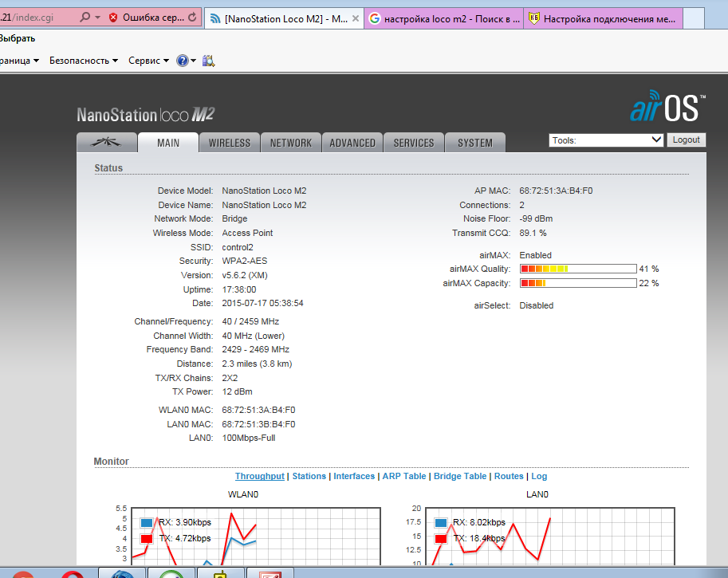This screenshot has height=578, width=728.
Task: Open the Безопасность menu
Action: point(84,61)
